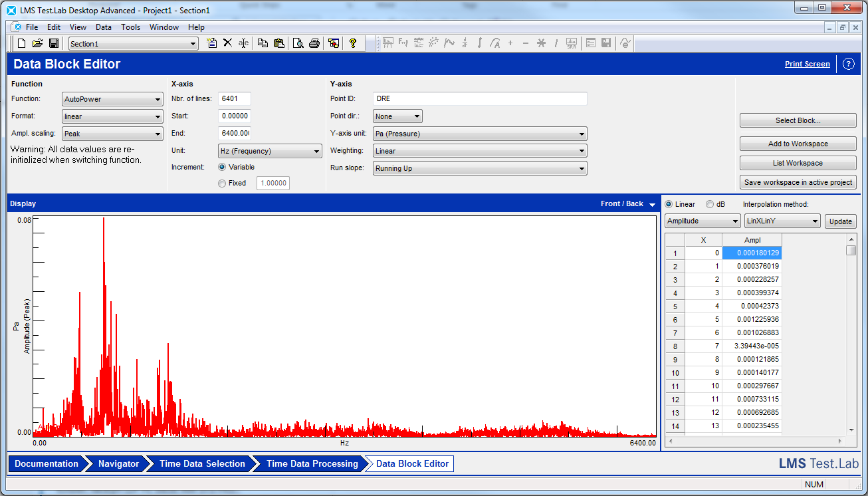Viewport: 868px width, 496px height.
Task: Click the Open folder toolbar icon
Action: coord(38,43)
